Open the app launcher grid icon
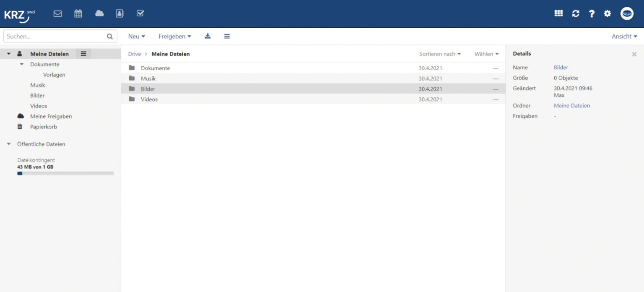The height and width of the screenshot is (292, 644). [558, 13]
